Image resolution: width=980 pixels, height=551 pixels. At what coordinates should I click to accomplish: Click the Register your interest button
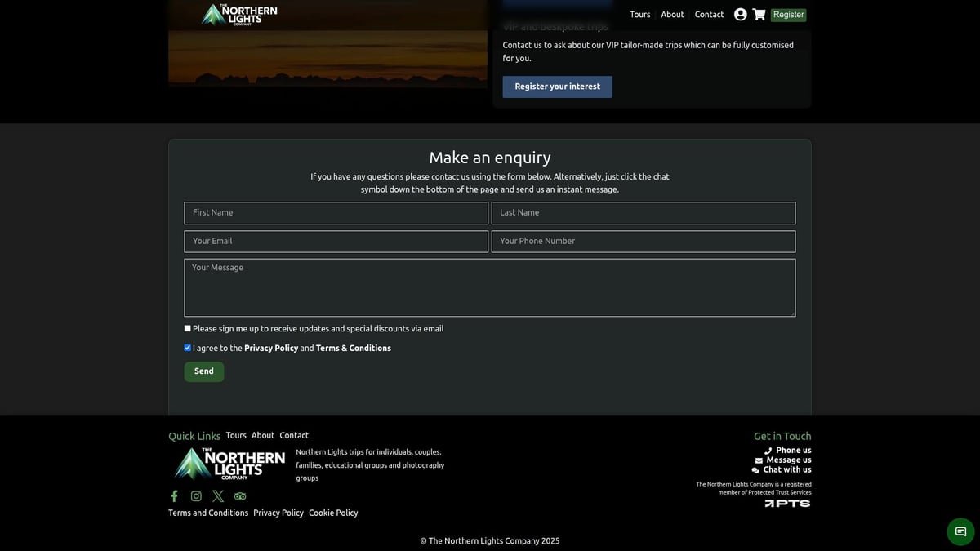[x=557, y=87]
